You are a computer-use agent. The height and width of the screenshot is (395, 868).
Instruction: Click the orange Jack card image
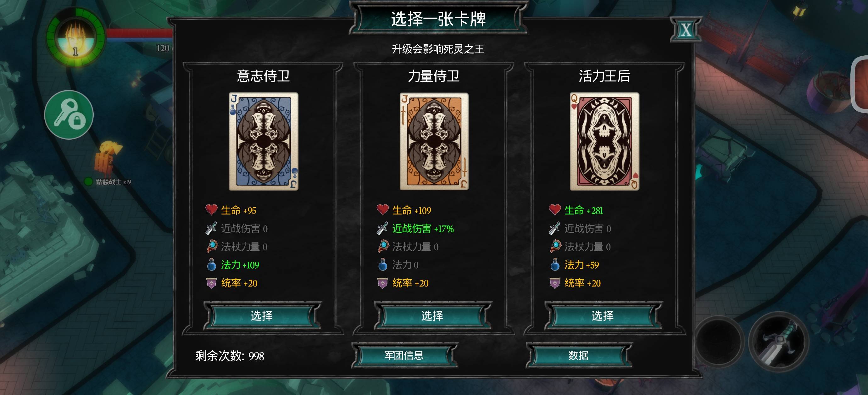pos(434,141)
